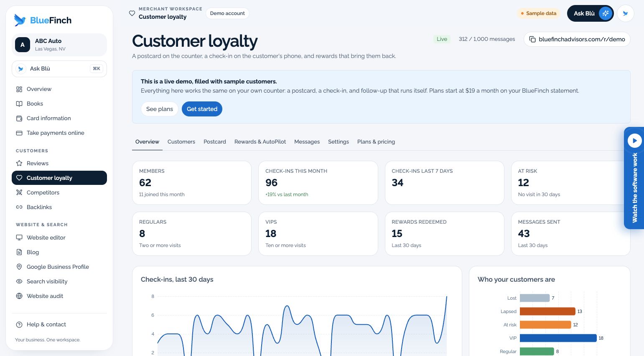Screen dimensions: 644x356
Task: Open the Ask Blù sidebar search field
Action: point(59,69)
